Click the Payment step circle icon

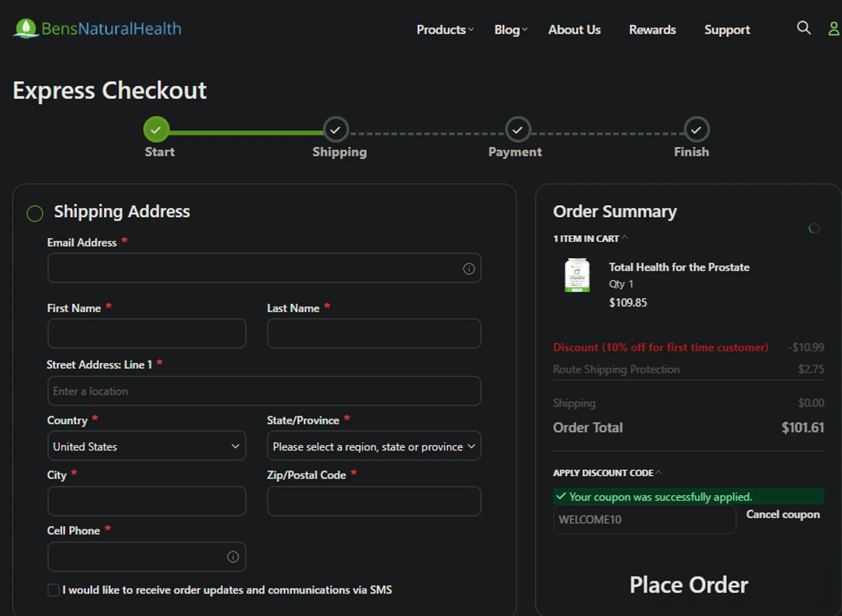tap(518, 130)
